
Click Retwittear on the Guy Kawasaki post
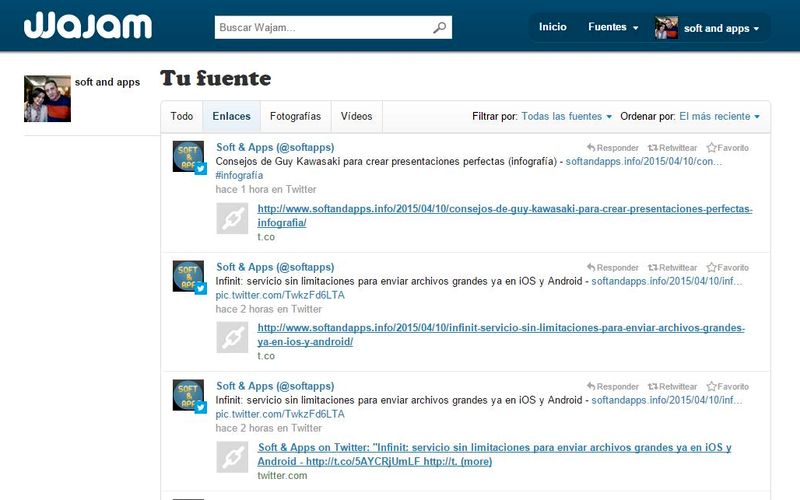pos(672,148)
